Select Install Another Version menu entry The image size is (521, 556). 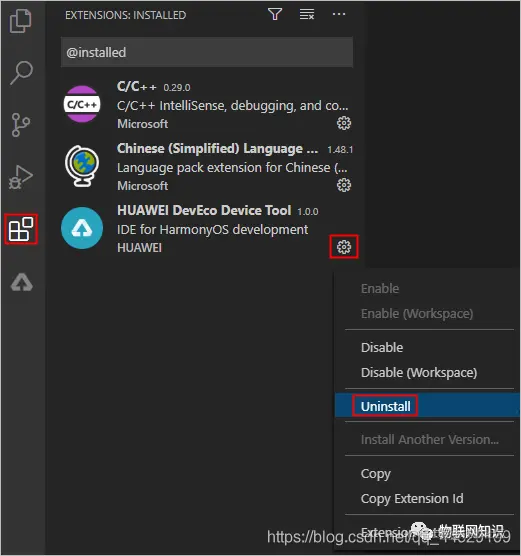click(429, 439)
